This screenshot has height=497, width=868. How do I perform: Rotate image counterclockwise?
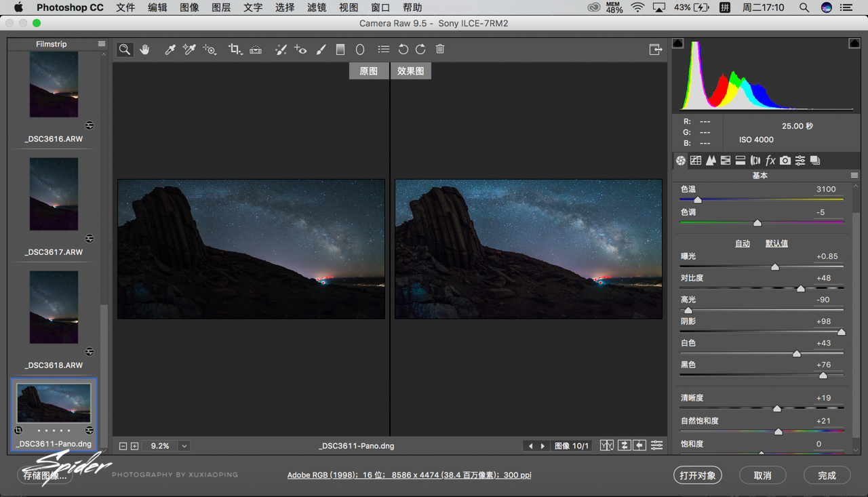[x=403, y=49]
